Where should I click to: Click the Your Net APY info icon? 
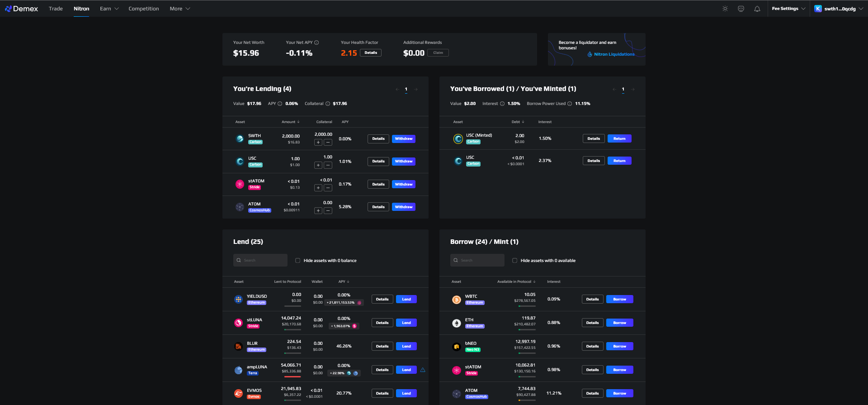316,43
